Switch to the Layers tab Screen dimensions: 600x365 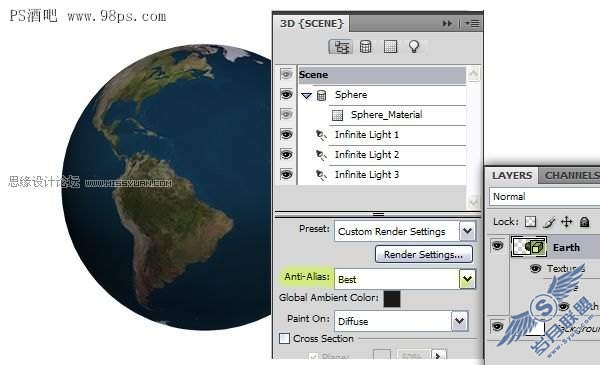click(512, 176)
